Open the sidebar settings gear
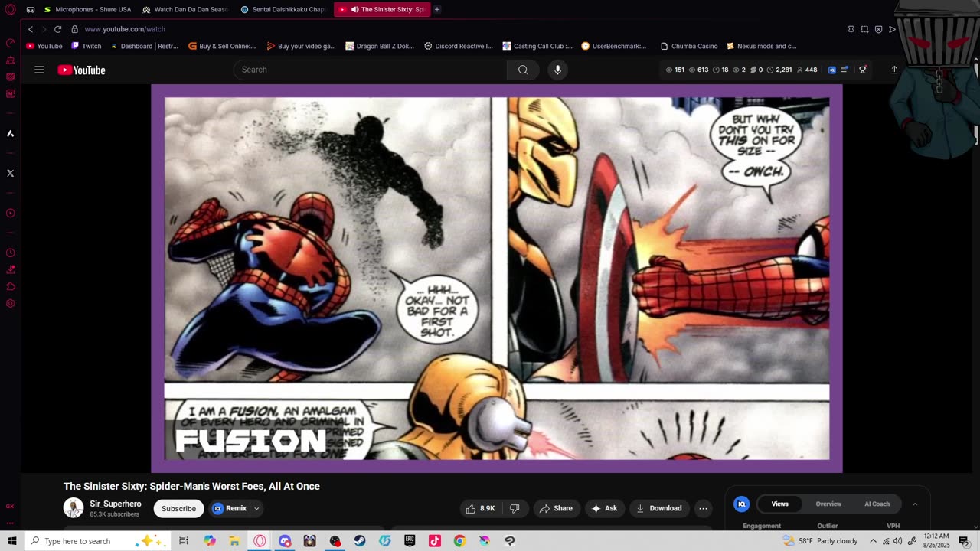The width and height of the screenshot is (980, 551). click(10, 303)
